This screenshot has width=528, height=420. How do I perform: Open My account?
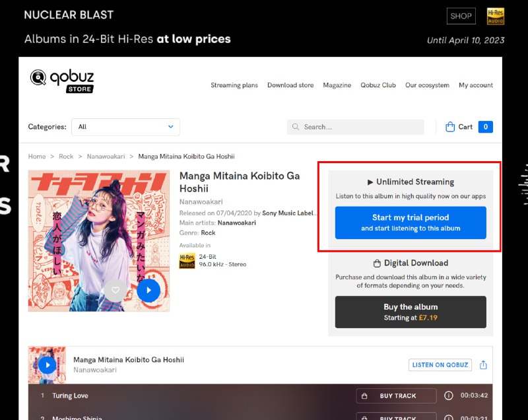click(x=476, y=85)
